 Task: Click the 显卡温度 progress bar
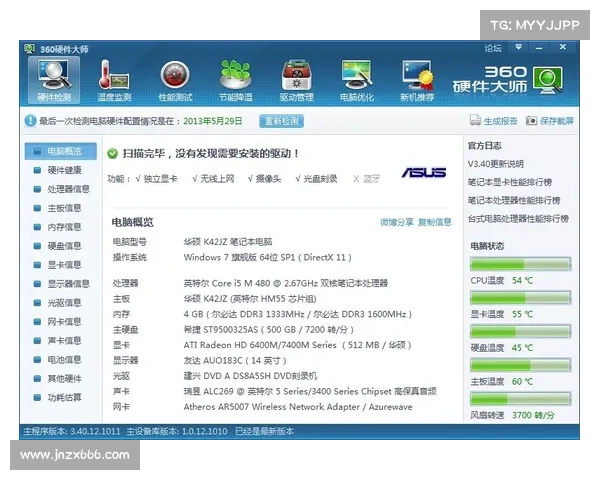tap(520, 298)
